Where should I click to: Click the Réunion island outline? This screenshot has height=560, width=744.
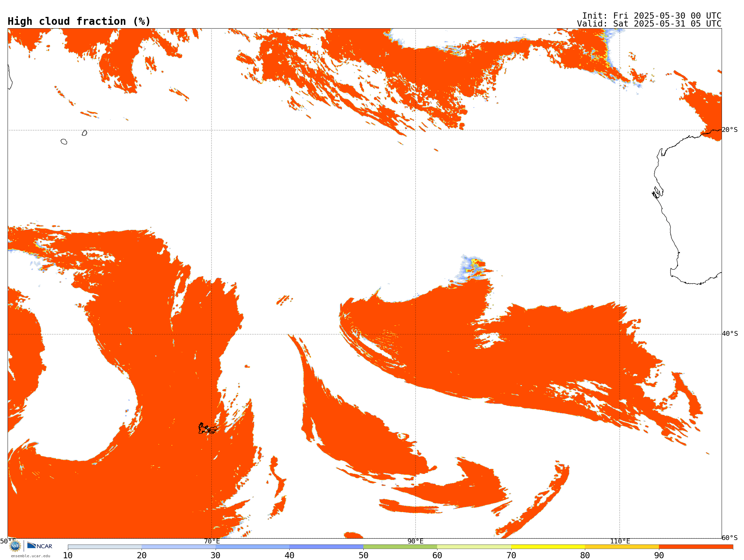click(x=64, y=142)
